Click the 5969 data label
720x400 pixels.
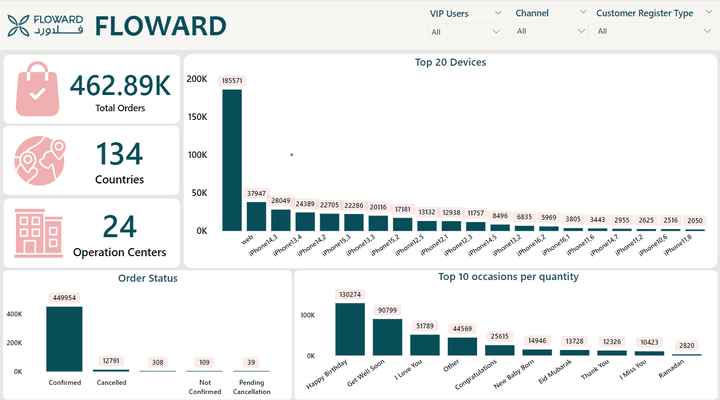(x=549, y=217)
